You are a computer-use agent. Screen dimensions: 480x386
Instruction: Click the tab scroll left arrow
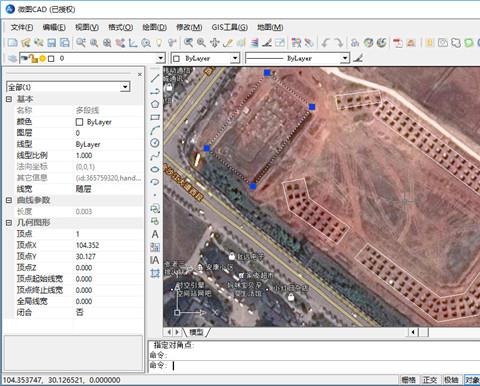point(169,332)
